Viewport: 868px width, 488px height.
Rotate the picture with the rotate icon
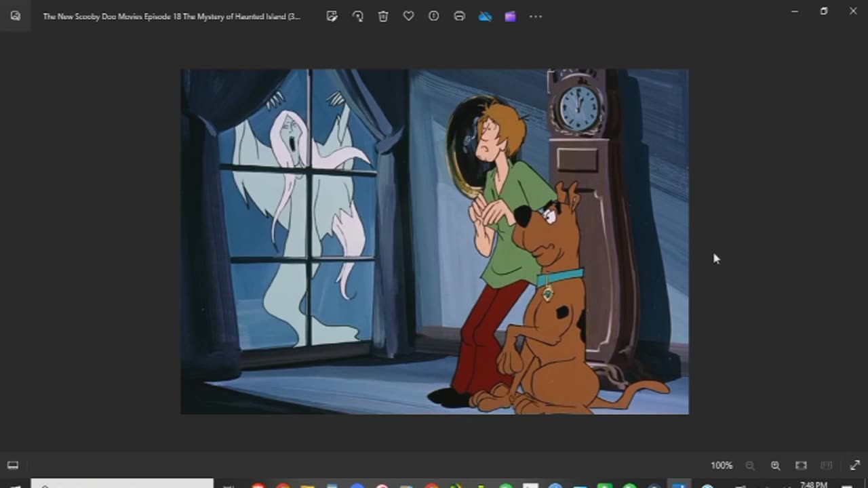tap(357, 16)
